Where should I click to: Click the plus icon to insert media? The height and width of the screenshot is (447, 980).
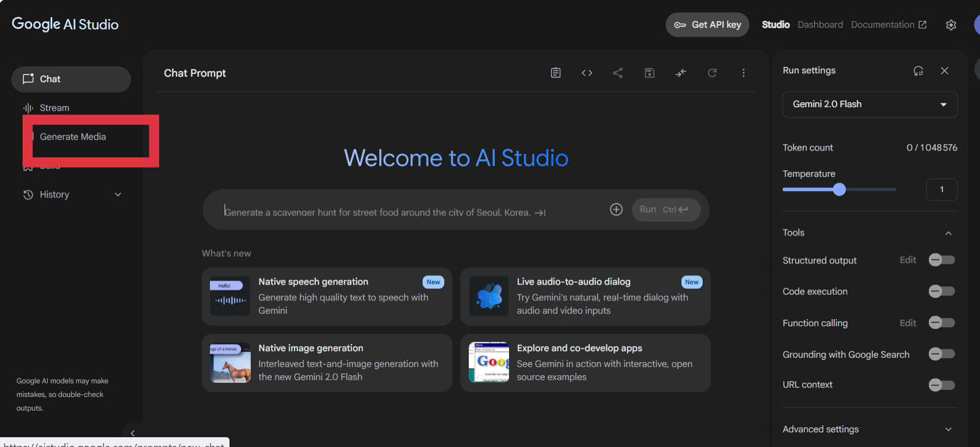[x=616, y=209]
